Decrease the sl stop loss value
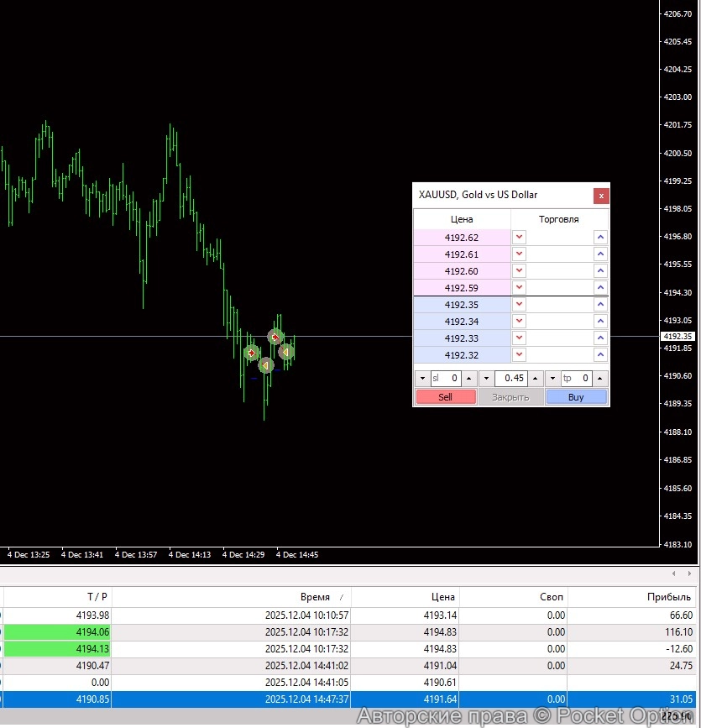This screenshot has width=701, height=728. [x=422, y=379]
